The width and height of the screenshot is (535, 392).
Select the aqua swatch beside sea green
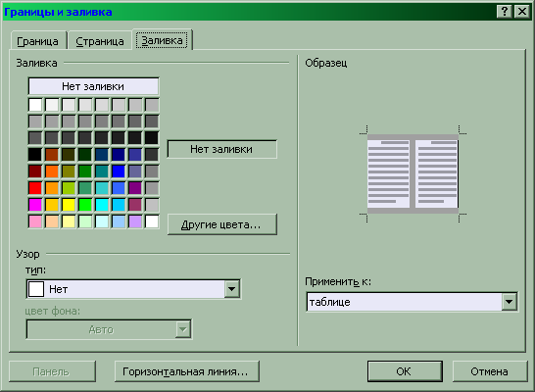pos(102,188)
